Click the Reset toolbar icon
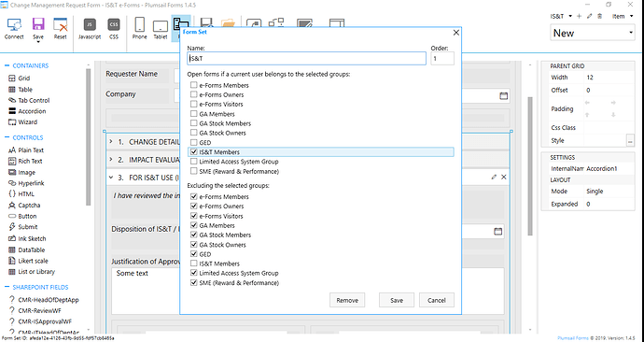This screenshot has width=644, height=342. (61, 25)
